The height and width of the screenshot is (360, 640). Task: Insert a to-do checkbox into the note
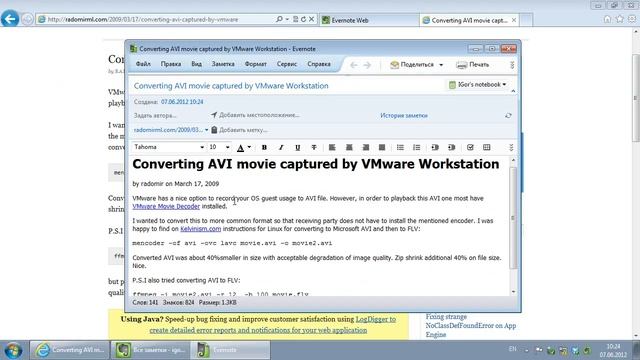[470, 147]
